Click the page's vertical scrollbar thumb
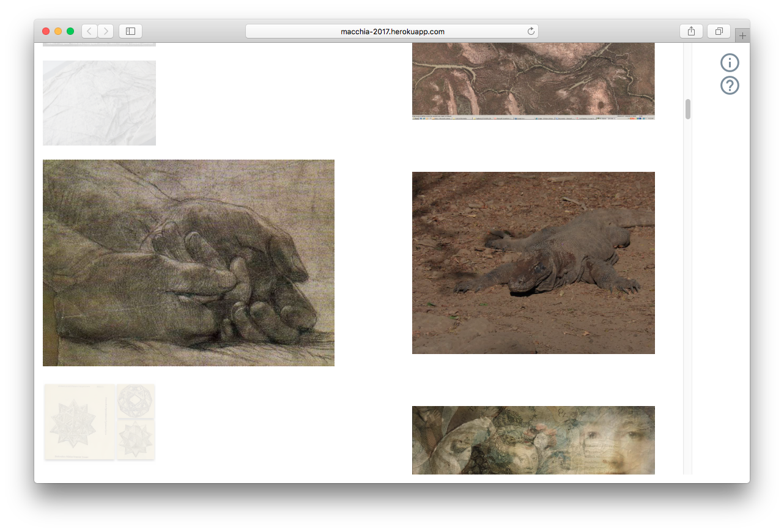 click(x=688, y=109)
